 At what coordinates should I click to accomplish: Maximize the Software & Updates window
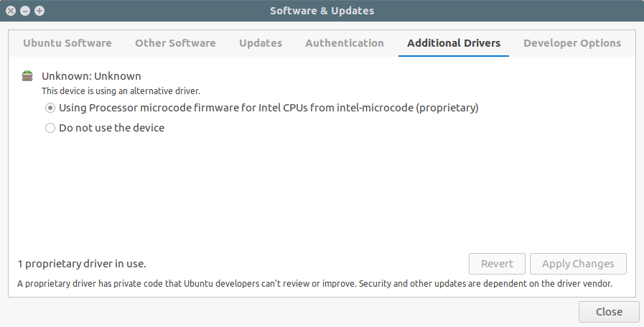coord(39,11)
